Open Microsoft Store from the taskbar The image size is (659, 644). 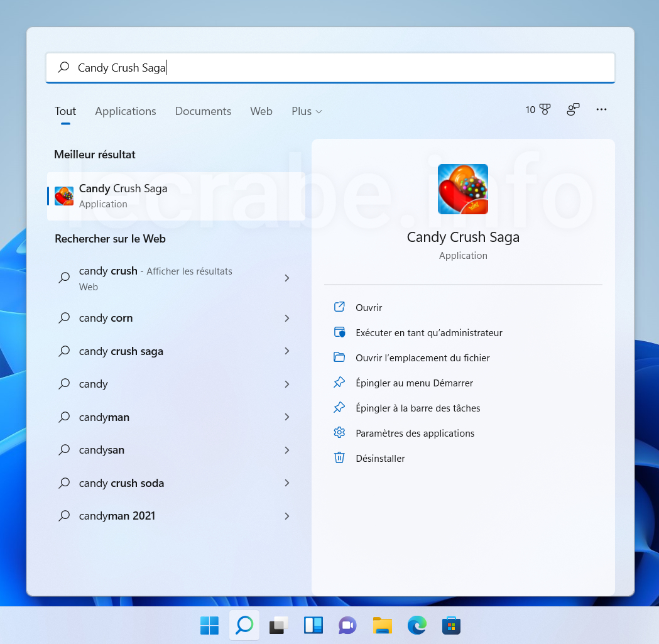tap(452, 626)
